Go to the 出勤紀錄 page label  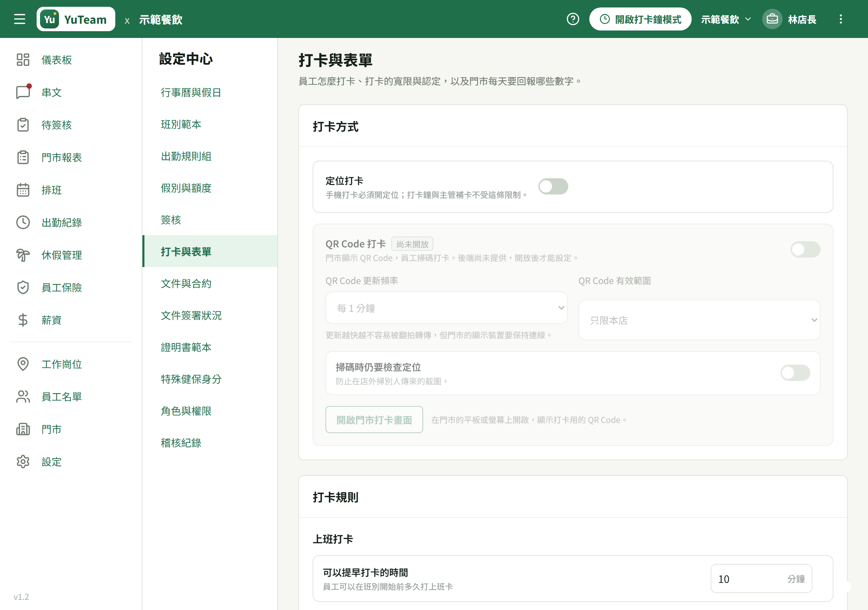62,222
